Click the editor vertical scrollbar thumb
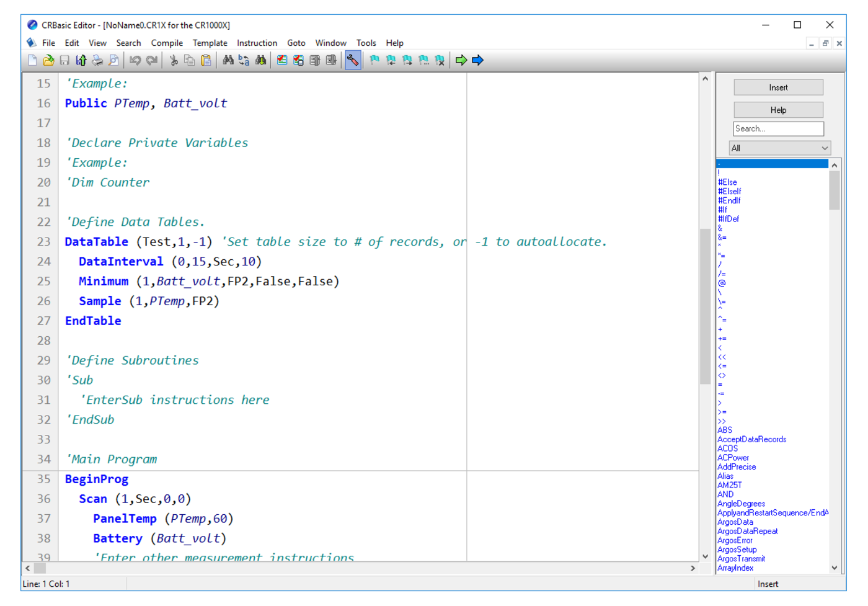Image resolution: width=868 pixels, height=606 pixels. pyautogui.click(x=705, y=306)
